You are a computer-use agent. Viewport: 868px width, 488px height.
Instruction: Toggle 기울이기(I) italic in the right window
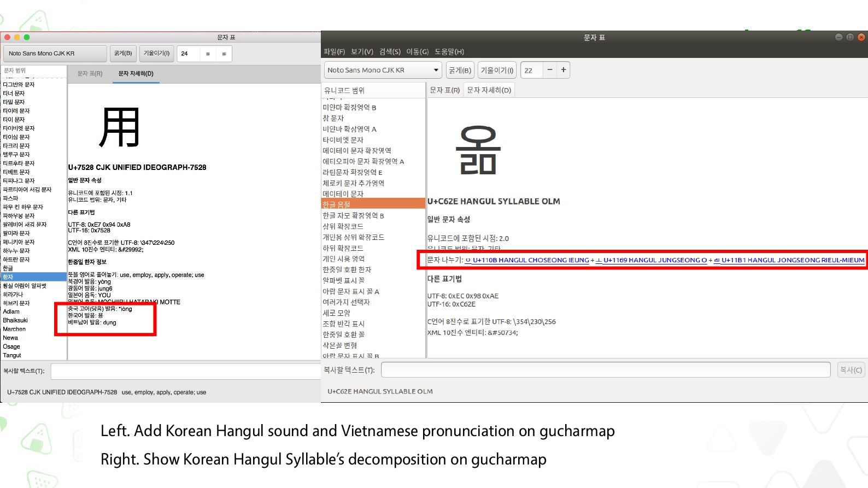point(497,70)
